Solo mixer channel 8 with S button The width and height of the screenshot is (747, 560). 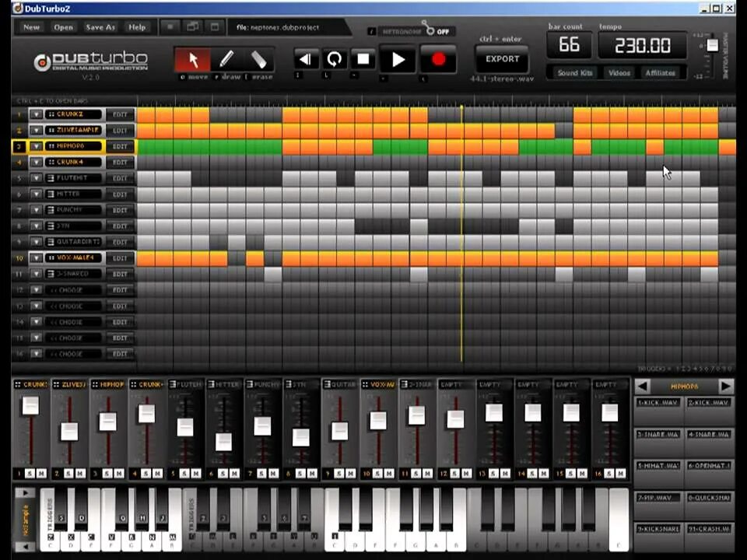tap(300, 474)
